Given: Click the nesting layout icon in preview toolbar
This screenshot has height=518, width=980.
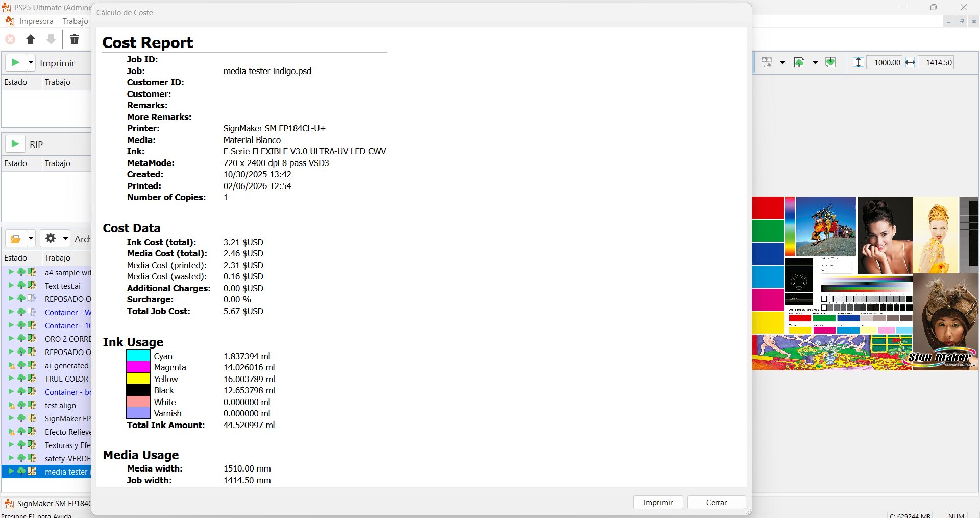Looking at the screenshot, I should 767,62.
